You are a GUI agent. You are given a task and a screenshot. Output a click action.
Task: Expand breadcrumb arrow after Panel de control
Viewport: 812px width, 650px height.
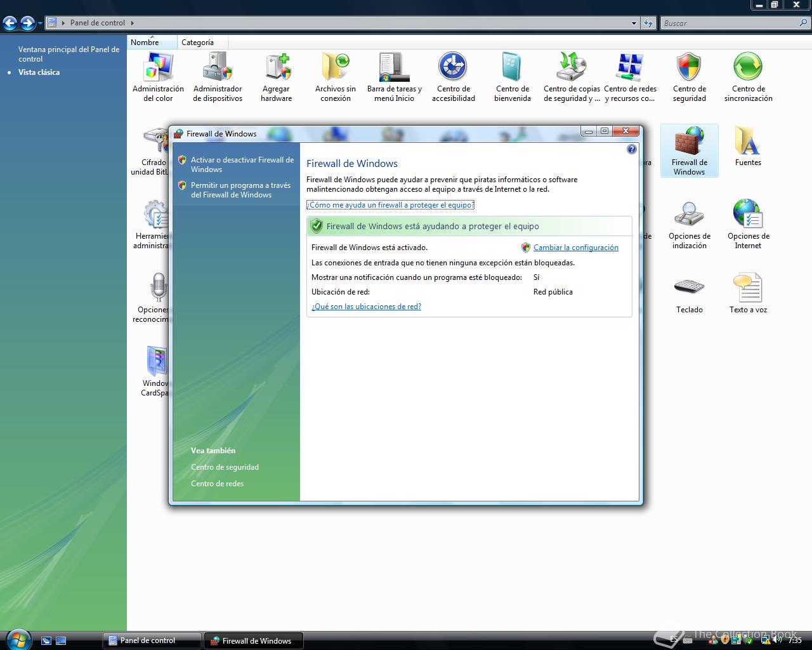[x=132, y=23]
